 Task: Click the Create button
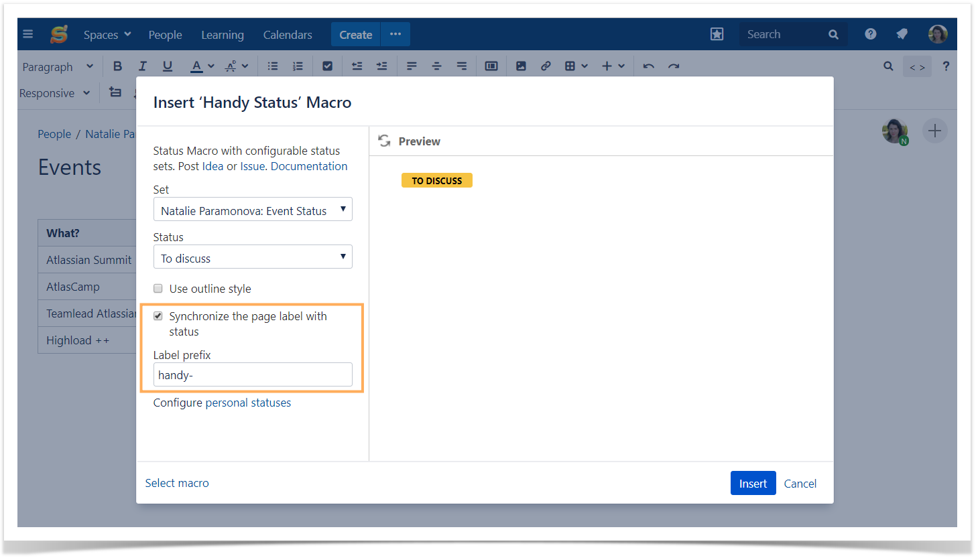[355, 34]
